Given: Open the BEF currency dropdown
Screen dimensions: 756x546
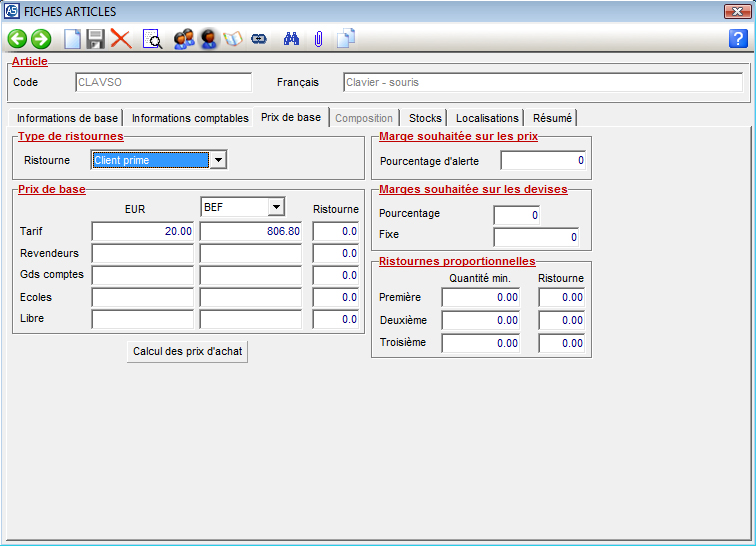Looking at the screenshot, I should 276,207.
